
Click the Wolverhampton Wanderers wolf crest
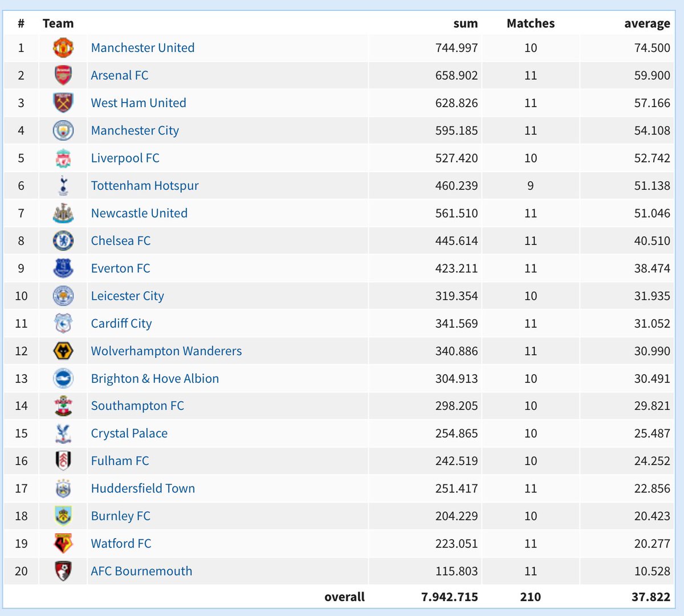63,351
